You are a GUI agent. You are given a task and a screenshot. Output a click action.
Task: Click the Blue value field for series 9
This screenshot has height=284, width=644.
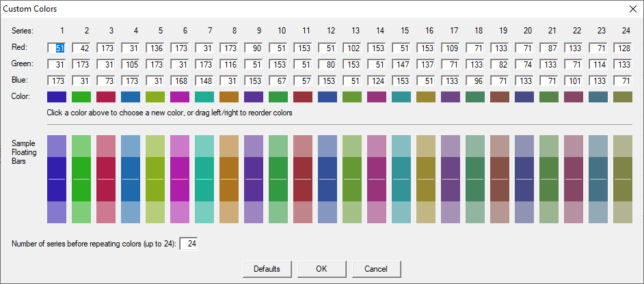pyautogui.click(x=254, y=81)
